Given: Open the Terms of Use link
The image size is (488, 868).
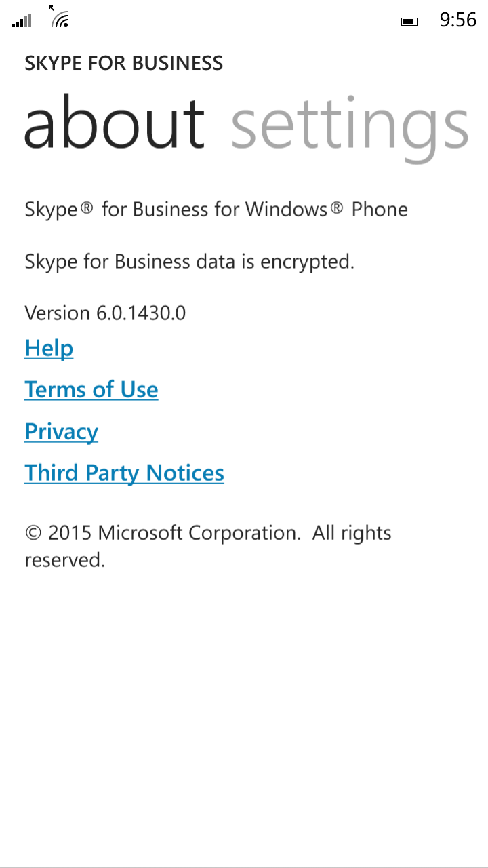Looking at the screenshot, I should 91,390.
